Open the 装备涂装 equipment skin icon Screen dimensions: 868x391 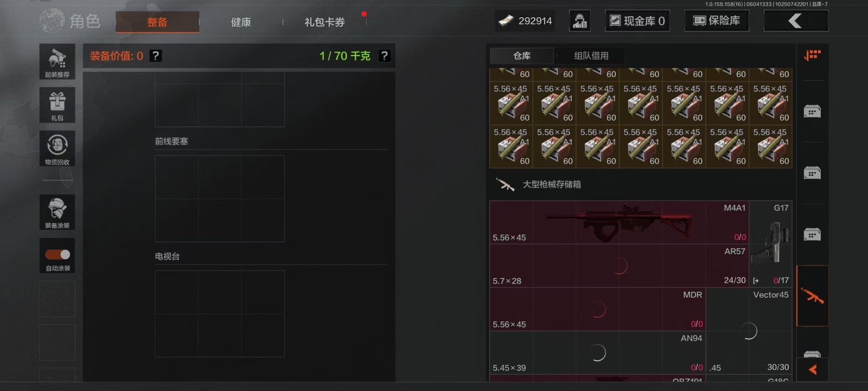pos(57,212)
